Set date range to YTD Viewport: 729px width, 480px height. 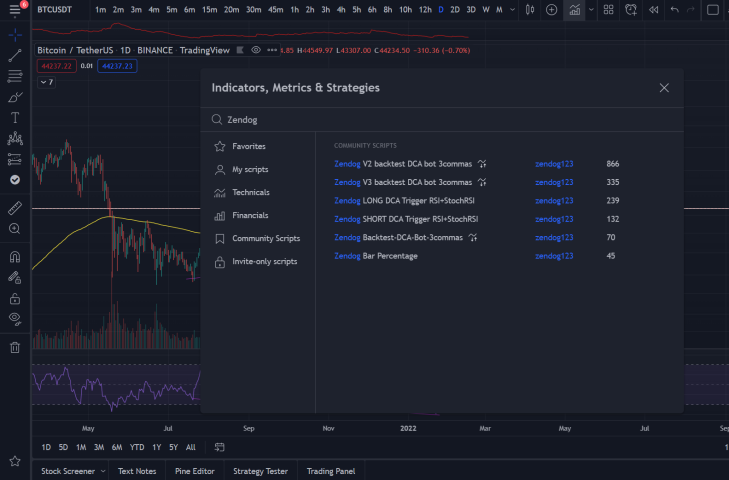click(137, 447)
